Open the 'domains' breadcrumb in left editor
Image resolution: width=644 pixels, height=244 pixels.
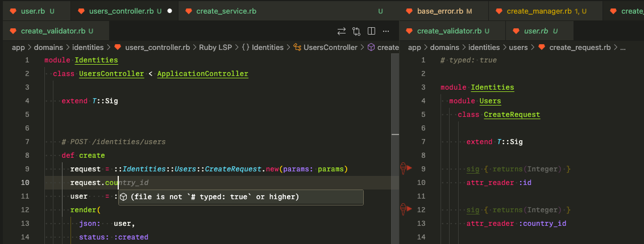coord(48,48)
